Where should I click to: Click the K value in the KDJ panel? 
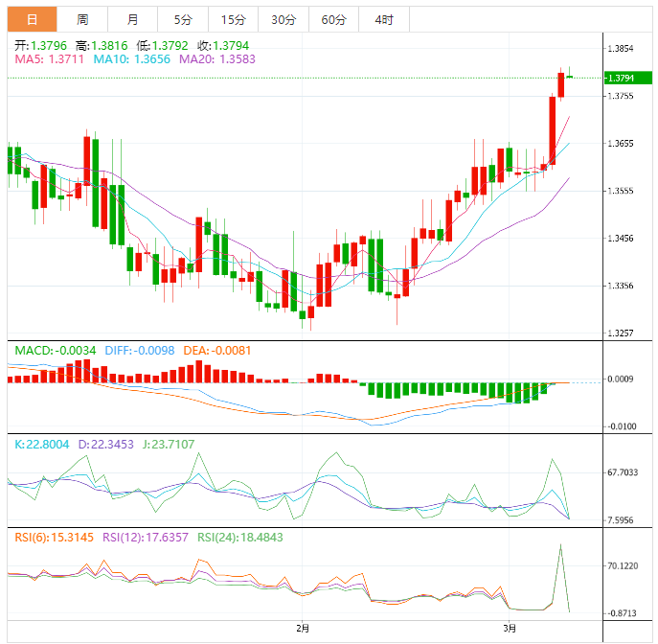[42, 445]
